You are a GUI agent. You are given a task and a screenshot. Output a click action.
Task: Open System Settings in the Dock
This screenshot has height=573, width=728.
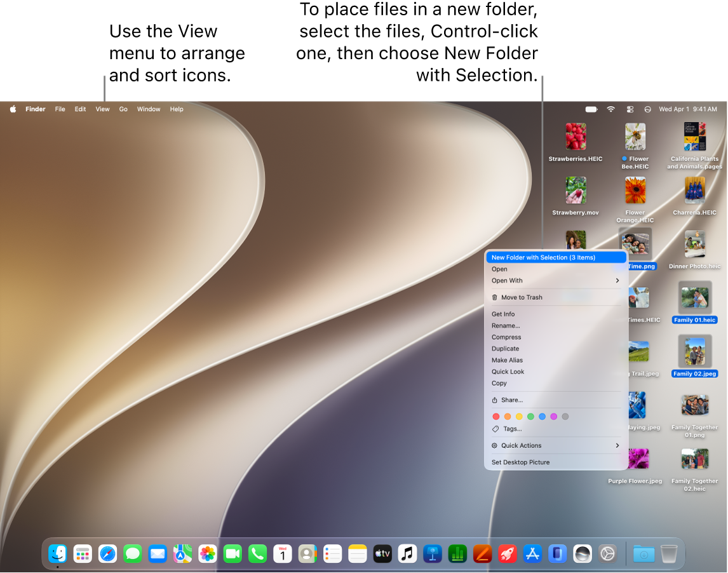pyautogui.click(x=607, y=553)
